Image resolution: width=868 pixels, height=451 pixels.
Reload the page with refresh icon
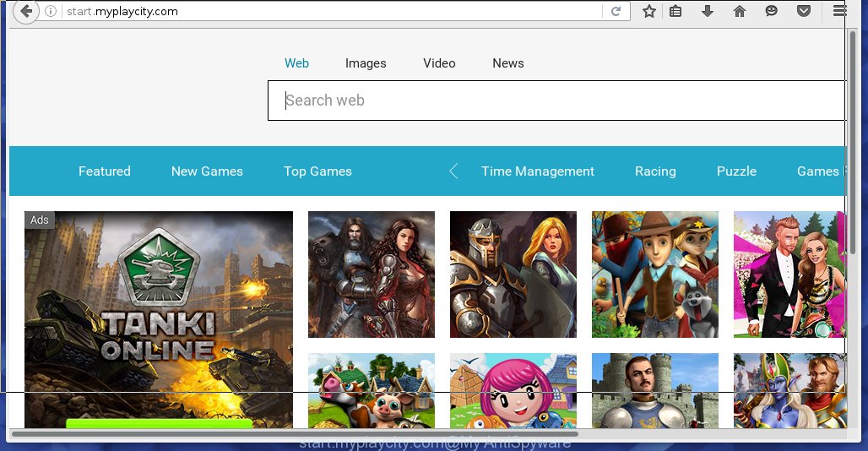tap(616, 11)
